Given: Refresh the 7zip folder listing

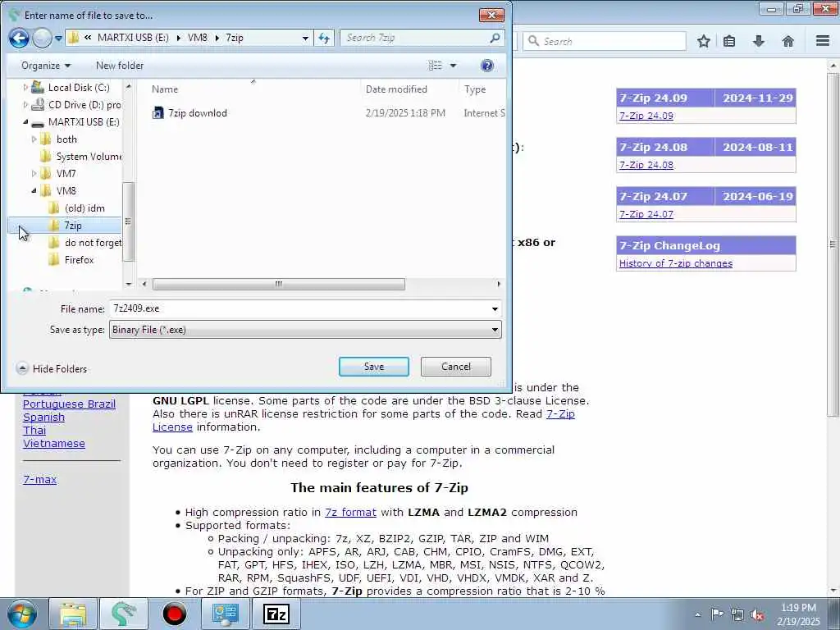Looking at the screenshot, I should pos(324,38).
